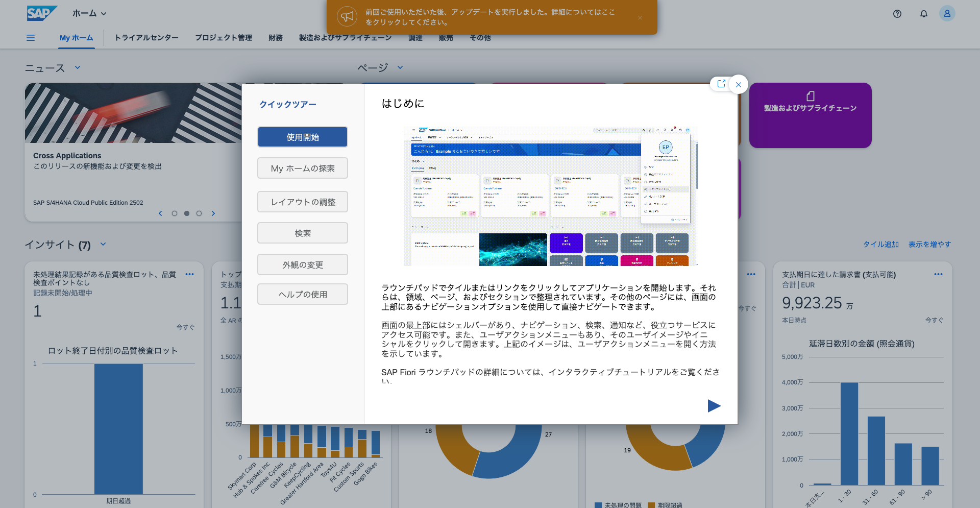Open the Cross Applications news card
Image resolution: width=980 pixels, height=508 pixels.
click(133, 152)
